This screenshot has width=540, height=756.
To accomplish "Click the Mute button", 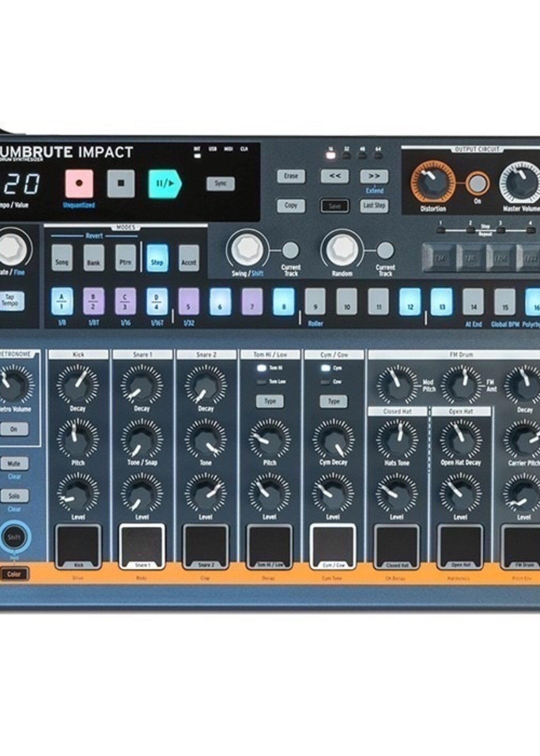I will coord(14,463).
